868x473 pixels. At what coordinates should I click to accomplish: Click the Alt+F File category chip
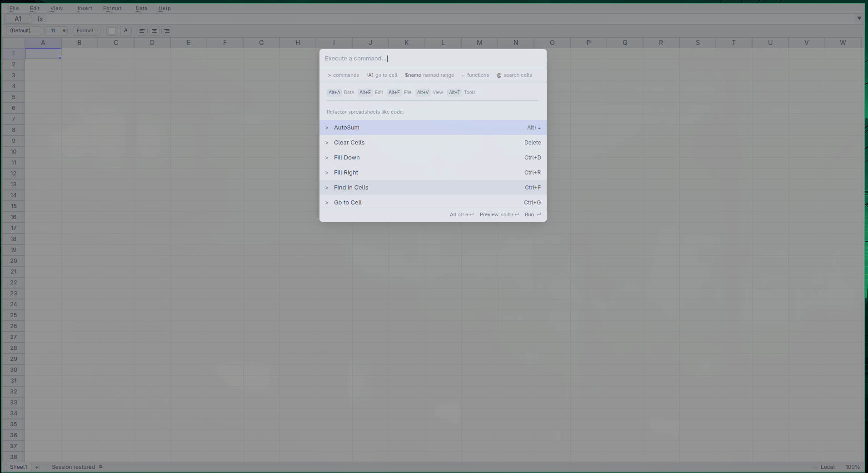point(399,93)
